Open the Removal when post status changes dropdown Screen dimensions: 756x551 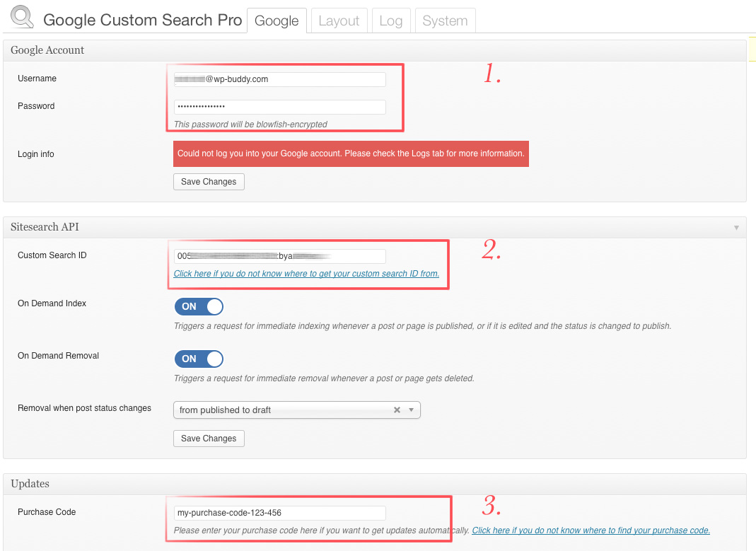(x=411, y=410)
